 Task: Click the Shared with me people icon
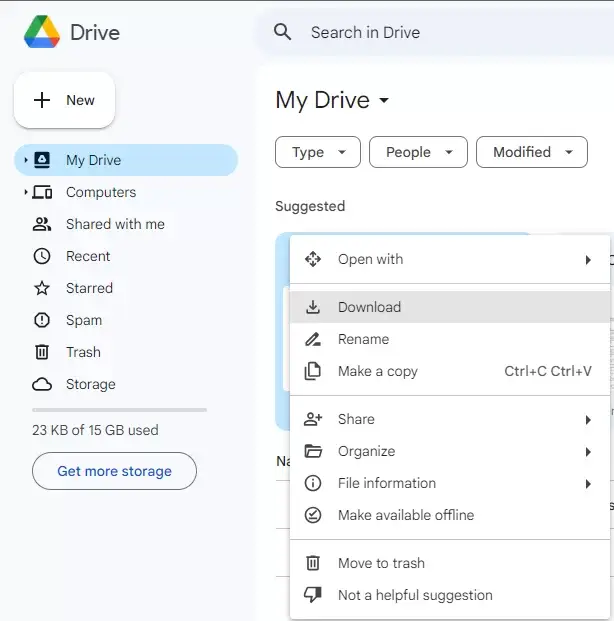[42, 224]
